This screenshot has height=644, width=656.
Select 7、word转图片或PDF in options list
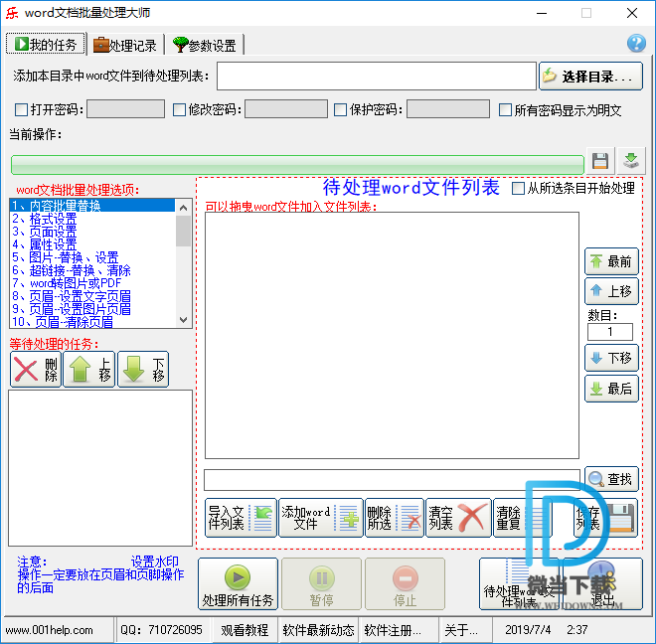(x=70, y=283)
